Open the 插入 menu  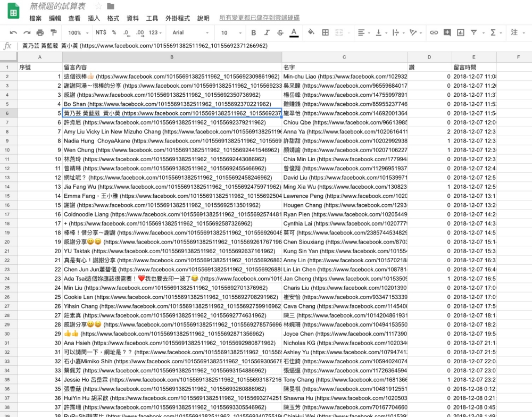point(94,18)
